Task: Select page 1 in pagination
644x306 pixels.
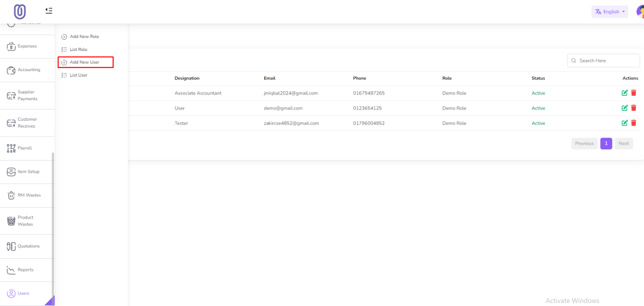Action: [606, 144]
